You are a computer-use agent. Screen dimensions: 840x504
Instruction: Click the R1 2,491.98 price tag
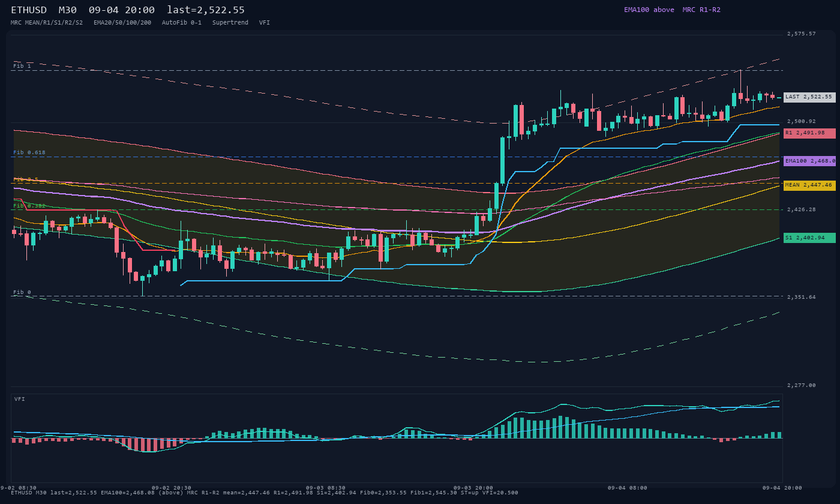pos(809,133)
